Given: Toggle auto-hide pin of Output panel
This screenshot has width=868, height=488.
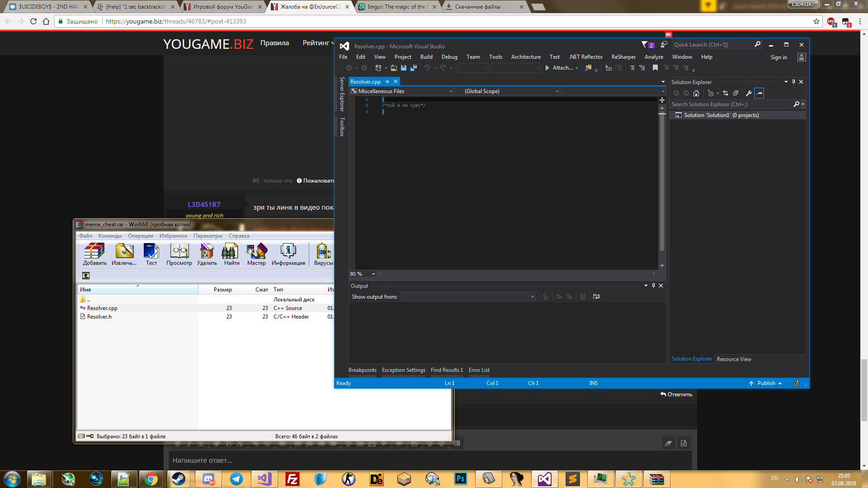Looking at the screenshot, I should point(653,286).
